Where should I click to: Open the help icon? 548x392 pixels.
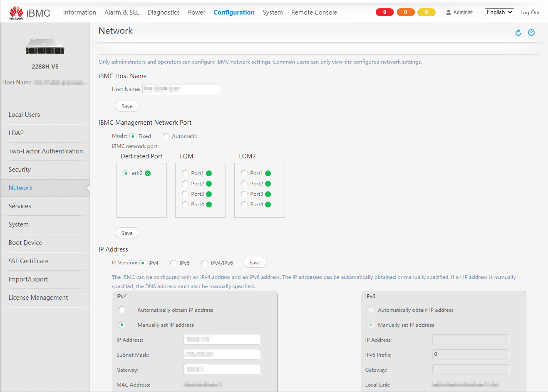coord(531,32)
